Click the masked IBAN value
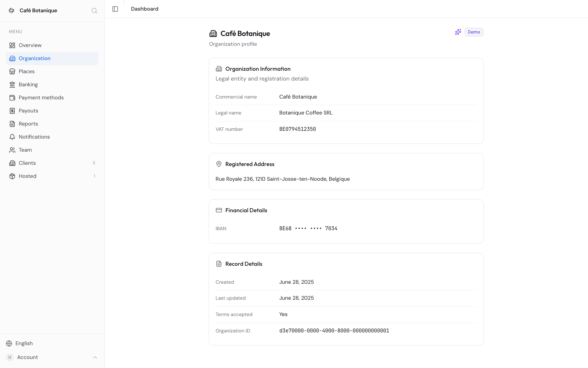Image resolution: width=588 pixels, height=368 pixels. tap(308, 229)
